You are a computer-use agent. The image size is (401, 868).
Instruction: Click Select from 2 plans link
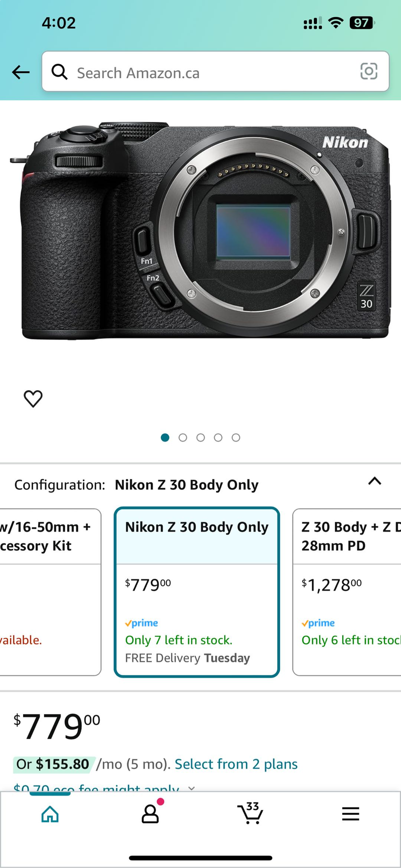[236, 764]
